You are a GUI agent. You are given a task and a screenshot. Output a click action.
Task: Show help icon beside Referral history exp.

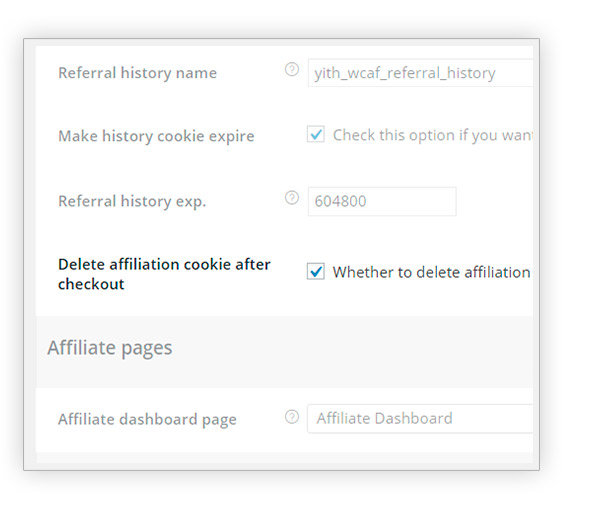point(292,198)
